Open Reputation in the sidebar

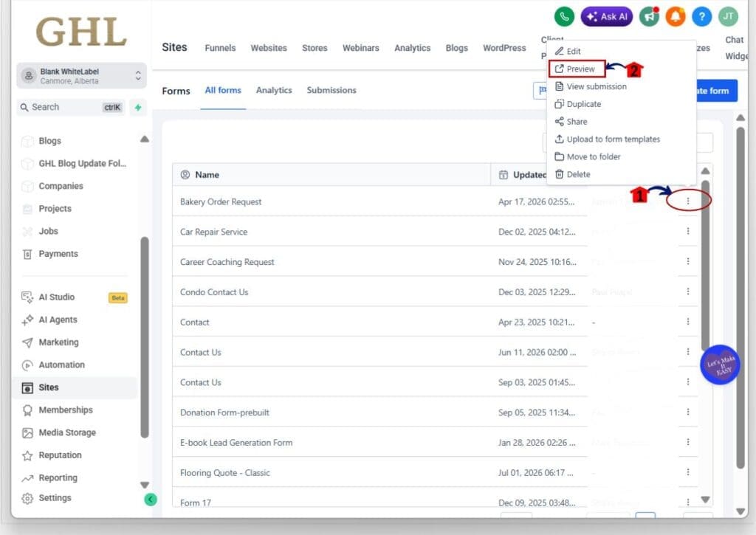click(x=60, y=455)
